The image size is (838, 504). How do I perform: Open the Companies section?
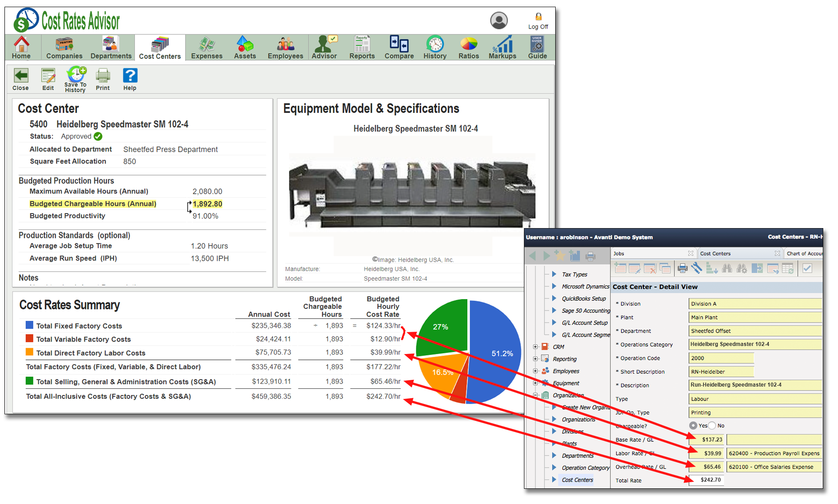[x=64, y=48]
